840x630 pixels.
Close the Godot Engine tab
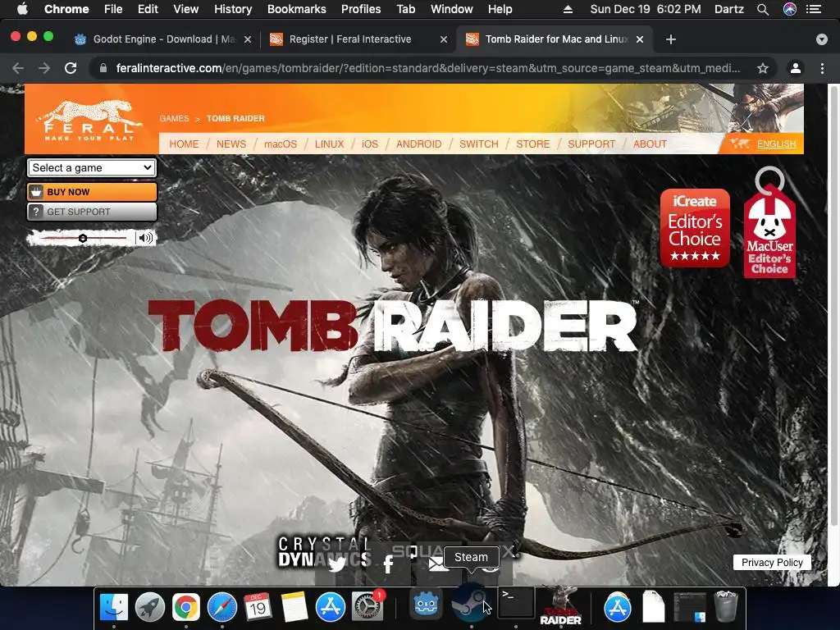(x=248, y=39)
